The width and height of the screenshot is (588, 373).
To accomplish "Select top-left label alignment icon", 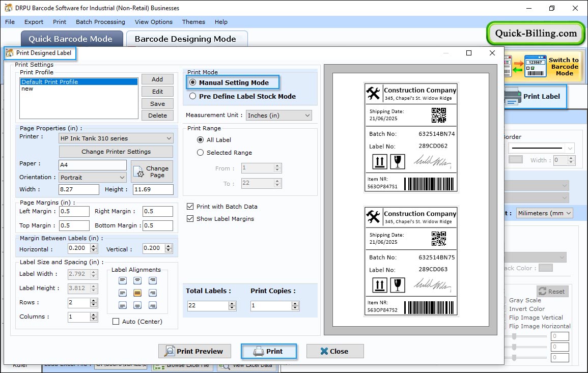I will point(123,280).
